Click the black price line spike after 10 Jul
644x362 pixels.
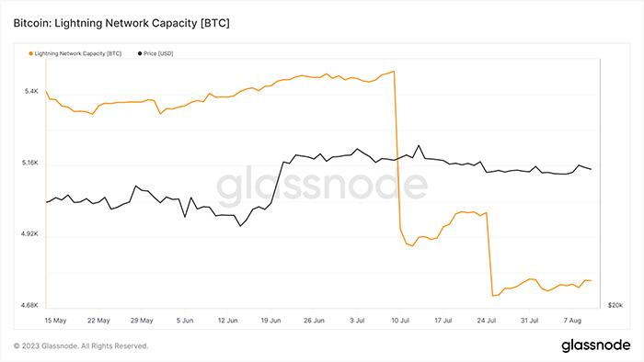pyautogui.click(x=419, y=145)
